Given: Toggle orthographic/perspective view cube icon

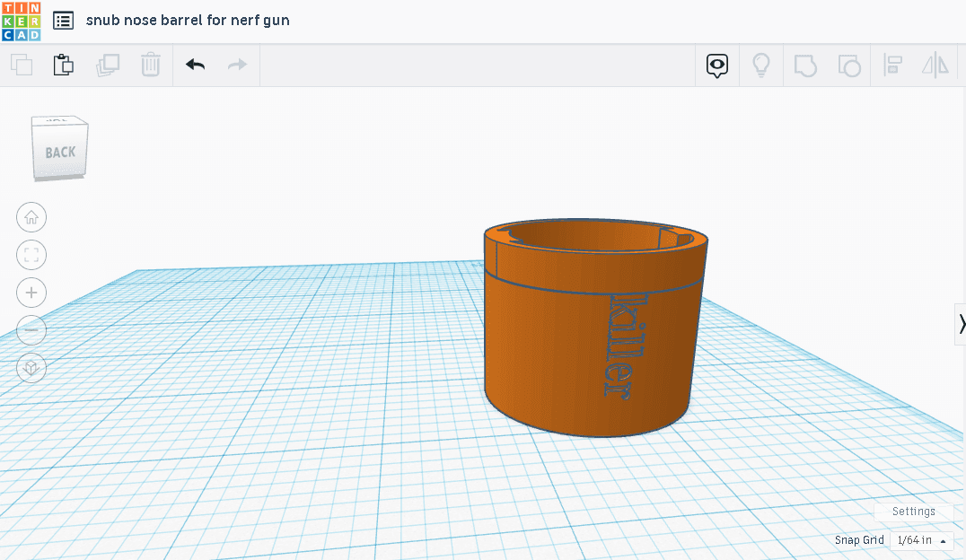Looking at the screenshot, I should (x=31, y=368).
